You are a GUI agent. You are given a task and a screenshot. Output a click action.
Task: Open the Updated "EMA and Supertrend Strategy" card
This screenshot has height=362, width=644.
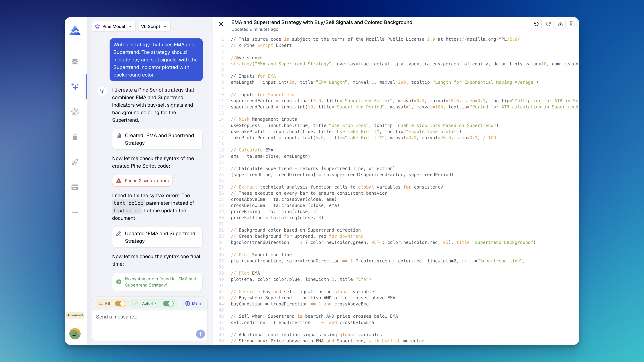(x=157, y=237)
